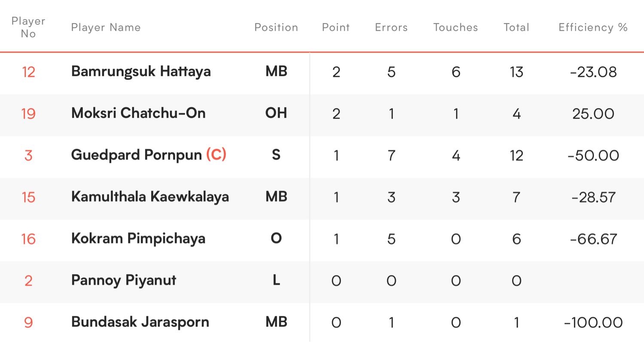The width and height of the screenshot is (644, 342).
Task: Click the red (C) captain marker
Action: 216,155
